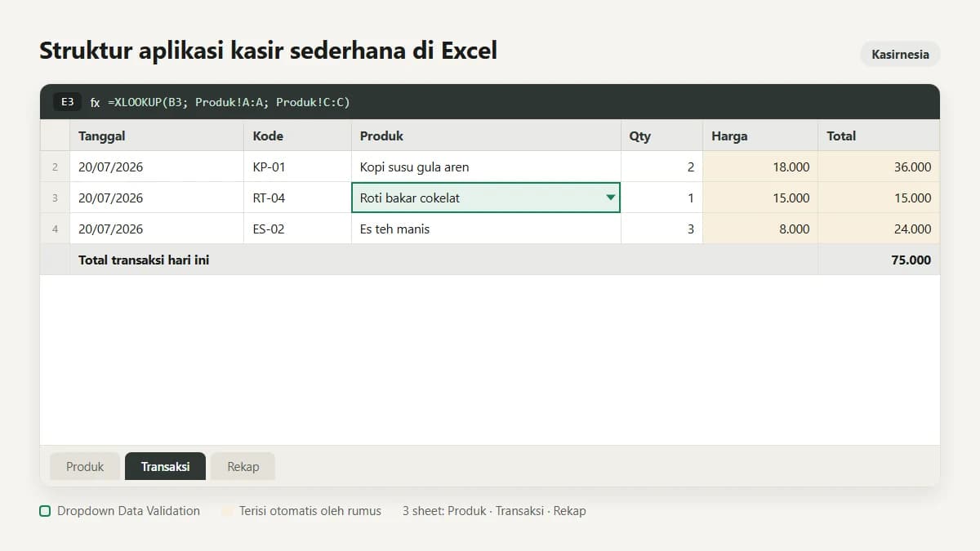Click the fx function icon
The height and width of the screenshot is (551, 980).
click(95, 103)
